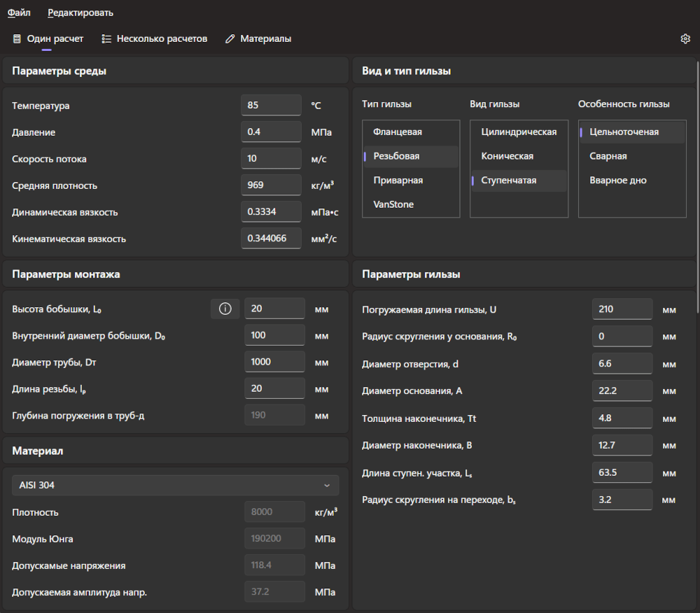Switch to the Один расчет tab
700x613 pixels.
48,38
